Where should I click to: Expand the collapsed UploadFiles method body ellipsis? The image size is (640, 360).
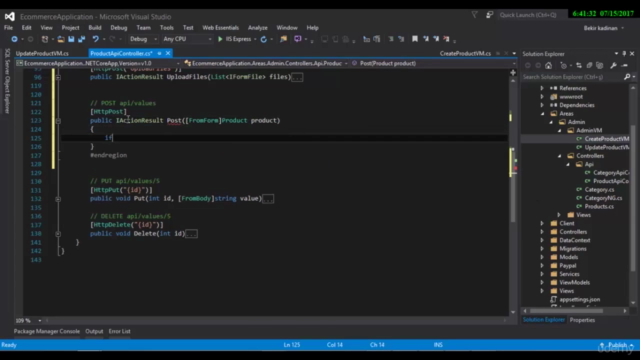(x=297, y=77)
